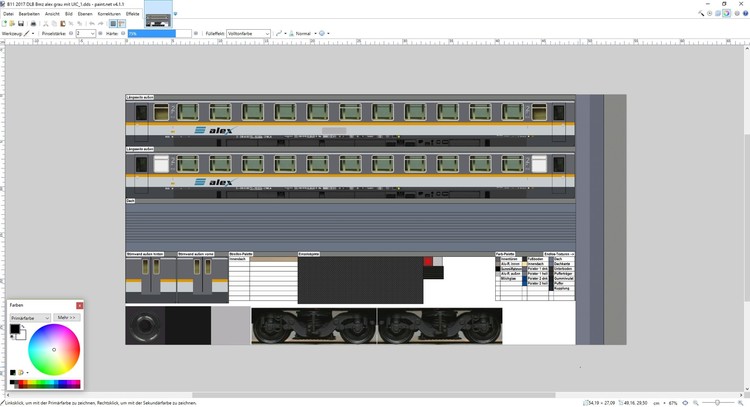Reset colors to black and white icon
This screenshot has width=750, height=407.
click(12, 336)
